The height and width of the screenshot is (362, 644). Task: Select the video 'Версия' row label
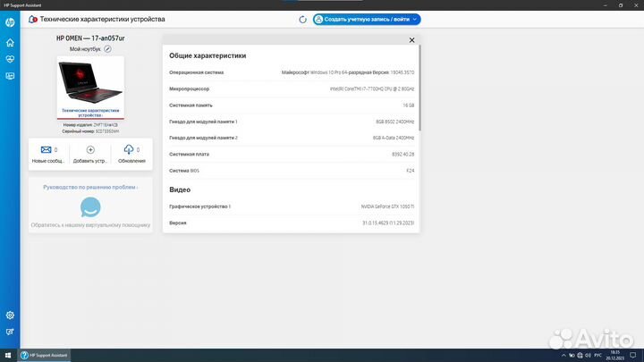178,223
